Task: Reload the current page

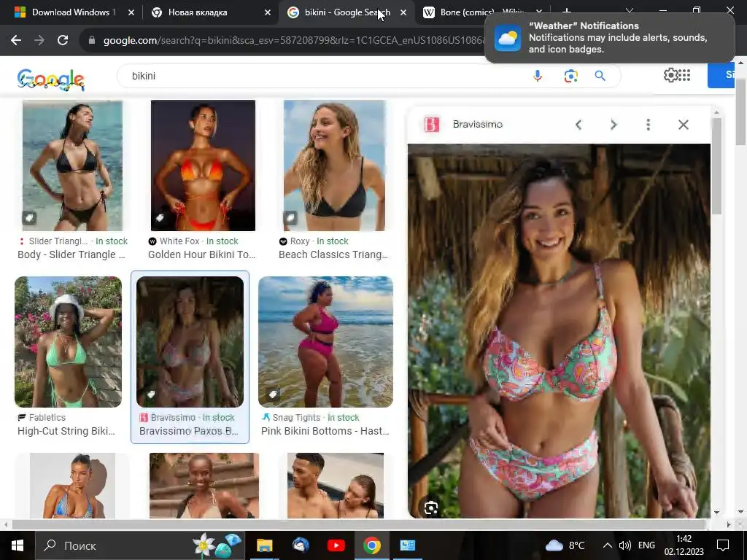Action: pos(63,41)
